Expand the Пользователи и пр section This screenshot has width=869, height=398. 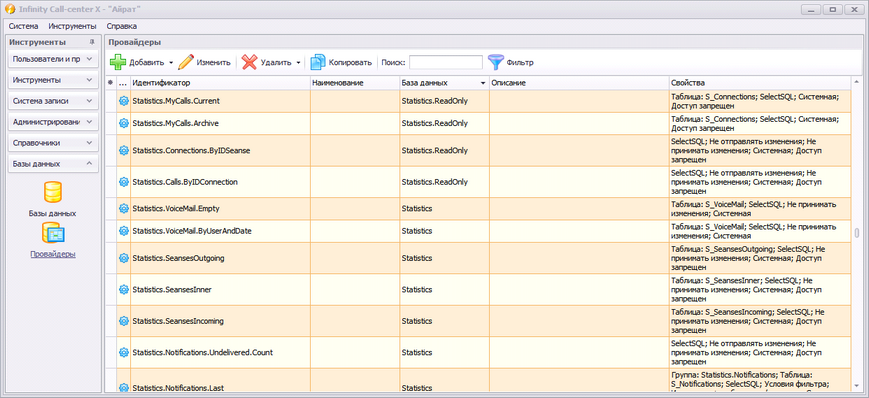coord(53,59)
